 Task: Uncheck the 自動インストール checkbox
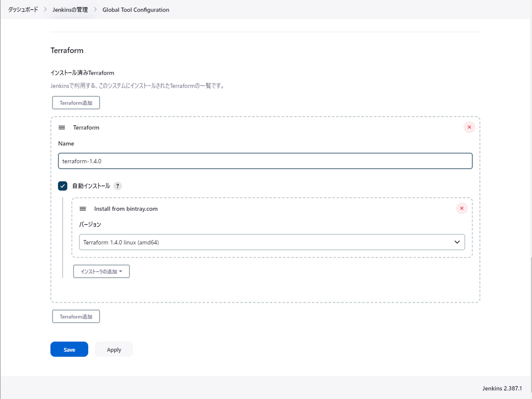click(x=63, y=186)
